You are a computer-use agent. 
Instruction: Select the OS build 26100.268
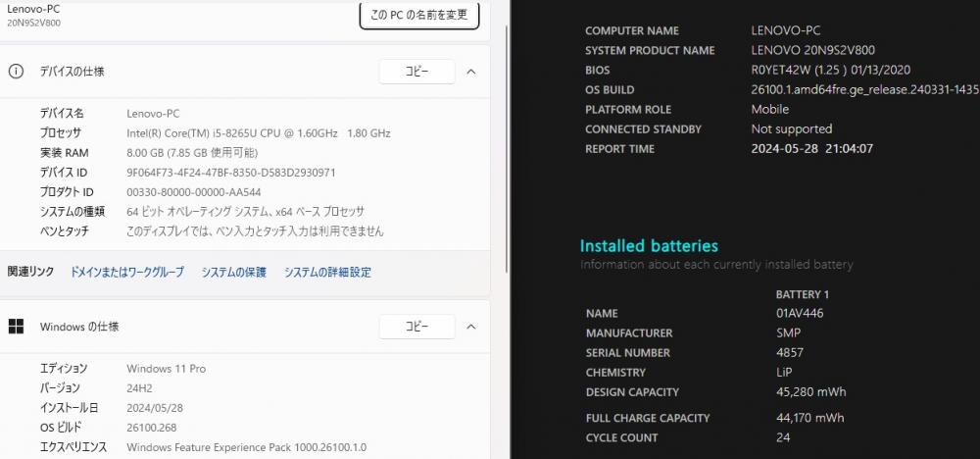pos(151,428)
